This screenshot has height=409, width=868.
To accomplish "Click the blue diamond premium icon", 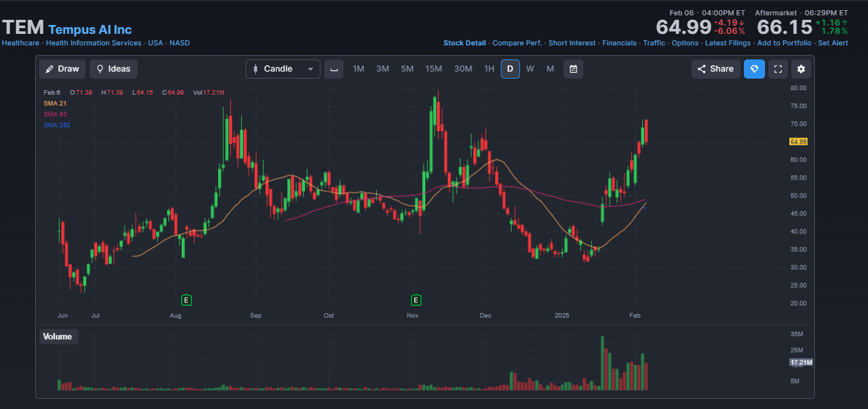I will [x=754, y=69].
